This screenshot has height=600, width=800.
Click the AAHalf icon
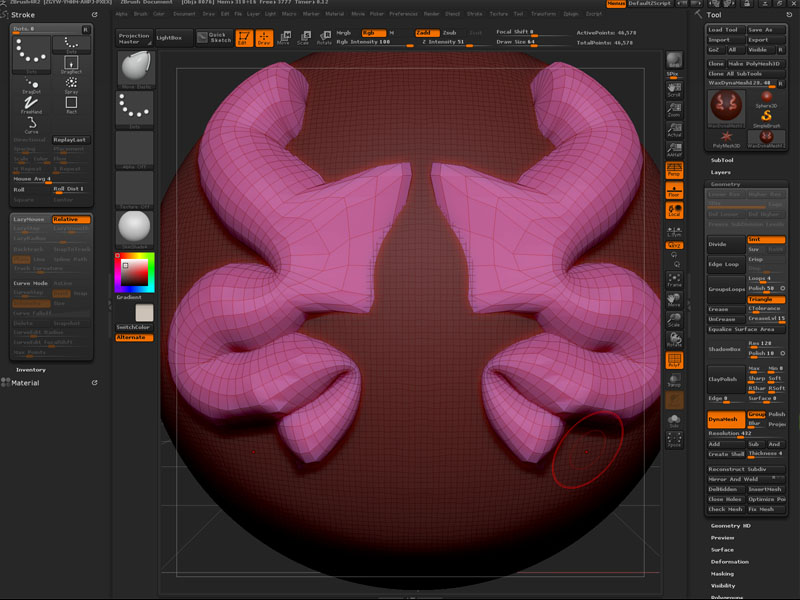[674, 149]
